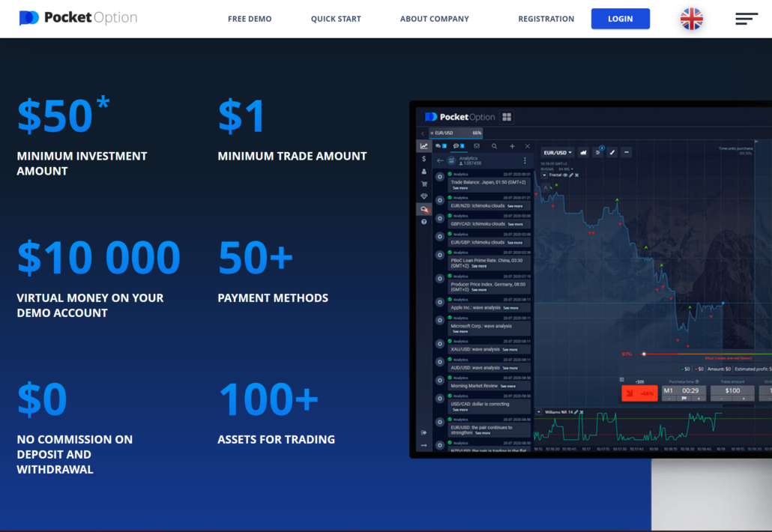Viewport: 772px width, 532px height.
Task: Edit the Fractal indicator settings
Action: [x=571, y=175]
